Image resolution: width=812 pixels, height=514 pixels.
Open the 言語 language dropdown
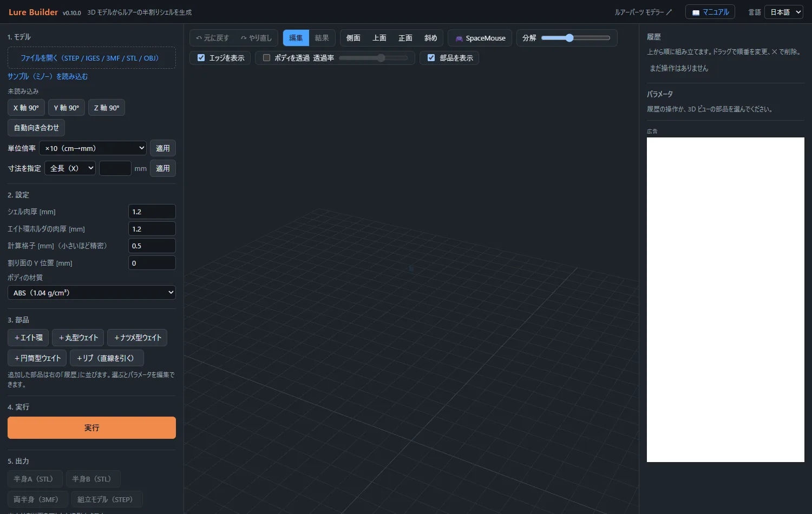point(783,12)
